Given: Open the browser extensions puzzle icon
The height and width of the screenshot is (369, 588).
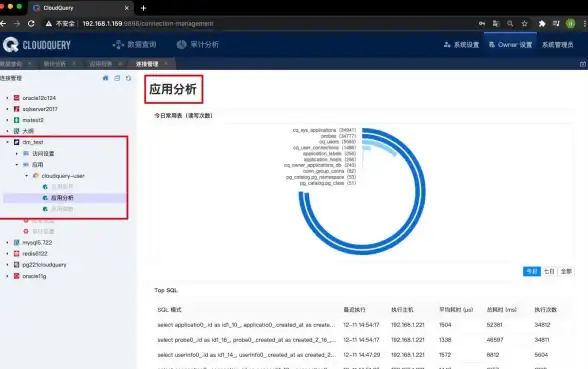Looking at the screenshot, I should tap(542, 24).
